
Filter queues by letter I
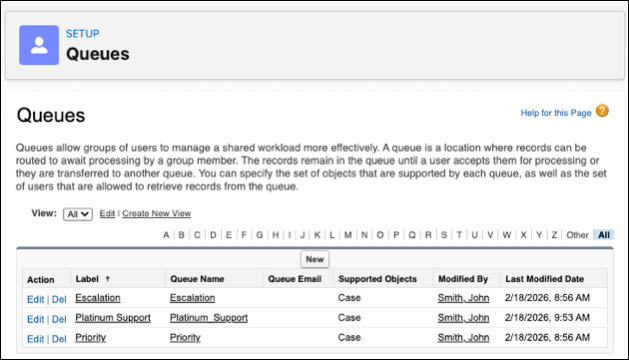tap(289, 235)
